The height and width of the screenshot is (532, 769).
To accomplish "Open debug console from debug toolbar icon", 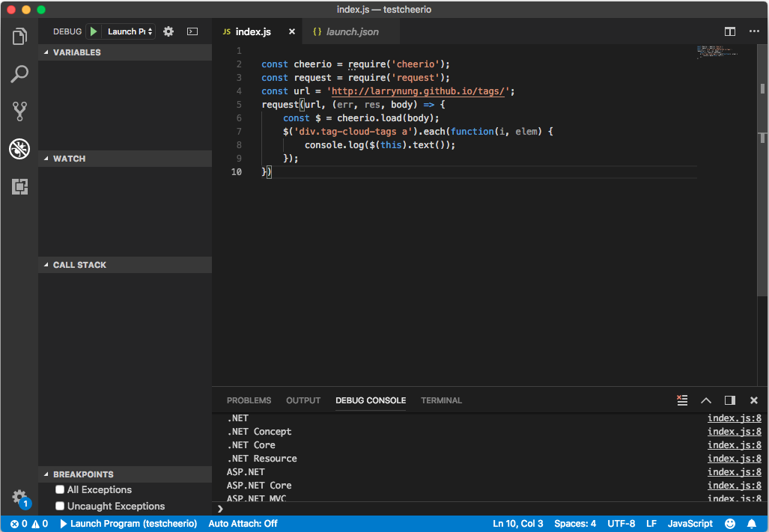I will coord(192,31).
